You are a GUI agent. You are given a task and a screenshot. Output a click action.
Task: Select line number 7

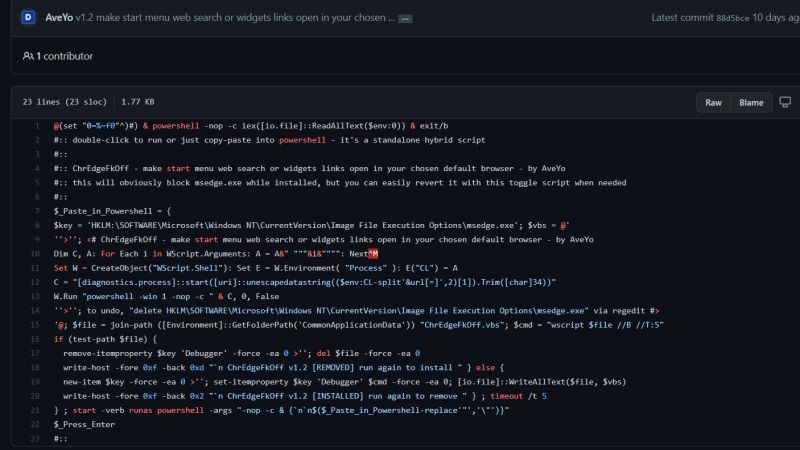(37, 211)
